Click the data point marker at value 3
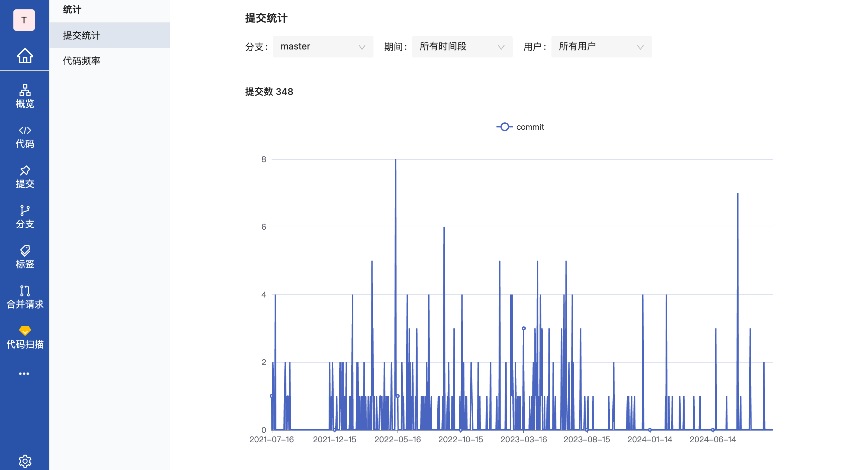Image resolution: width=868 pixels, height=470 pixels. click(523, 328)
